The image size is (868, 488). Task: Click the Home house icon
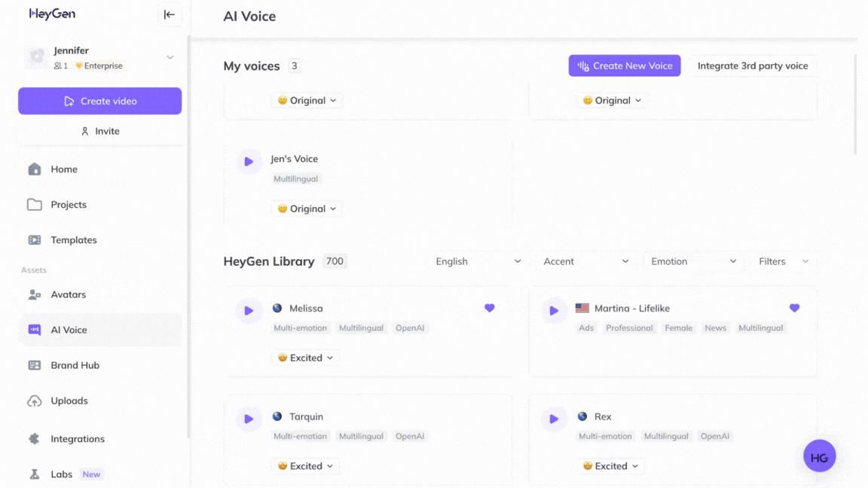point(35,169)
